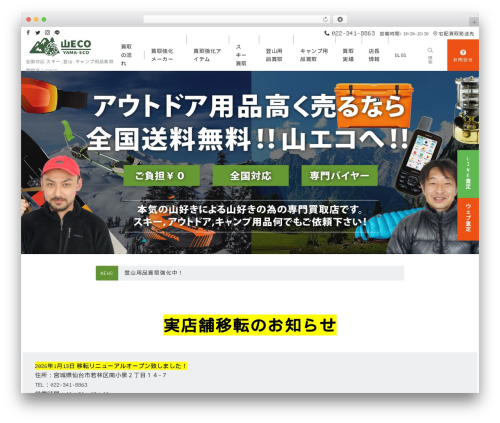Open the キャンプ用品買取 menu item
The image size is (500, 423).
click(x=314, y=55)
